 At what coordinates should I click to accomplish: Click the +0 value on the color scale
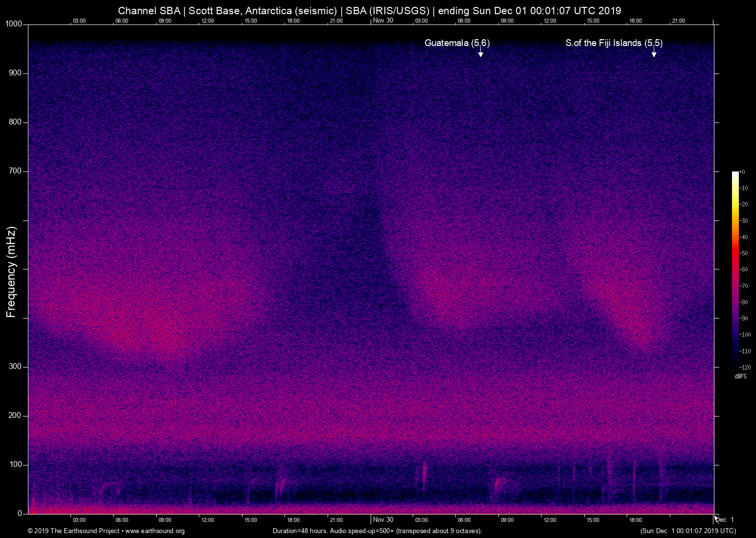point(743,172)
